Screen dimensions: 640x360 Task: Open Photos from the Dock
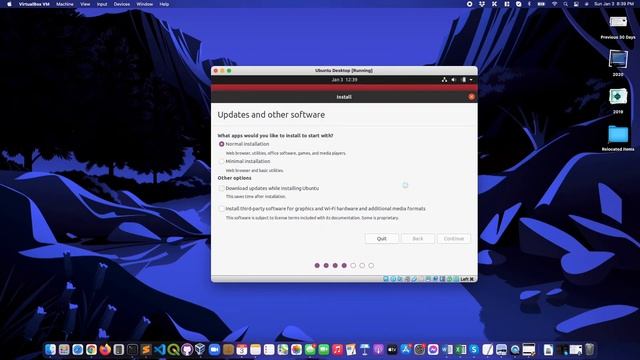point(296,349)
